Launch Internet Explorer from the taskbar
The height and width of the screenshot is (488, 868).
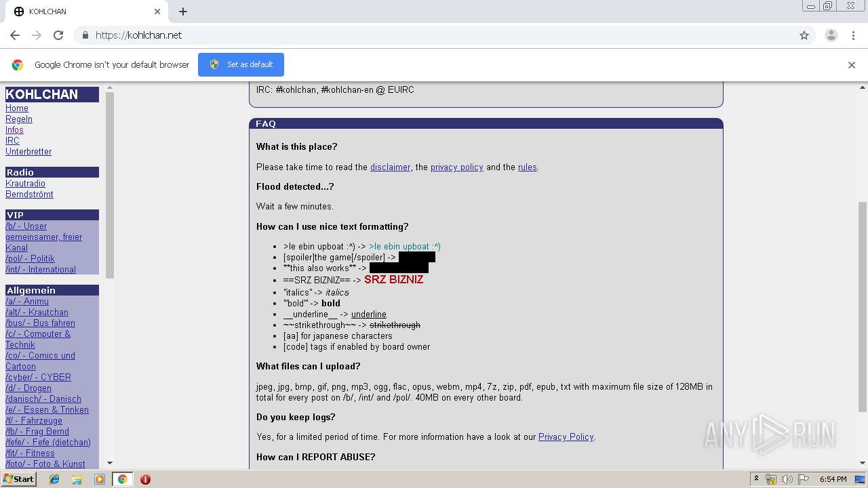click(54, 479)
